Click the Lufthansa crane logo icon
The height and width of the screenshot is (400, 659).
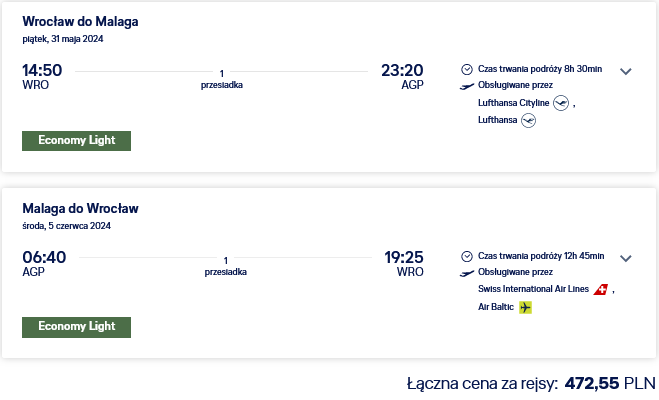(528, 121)
